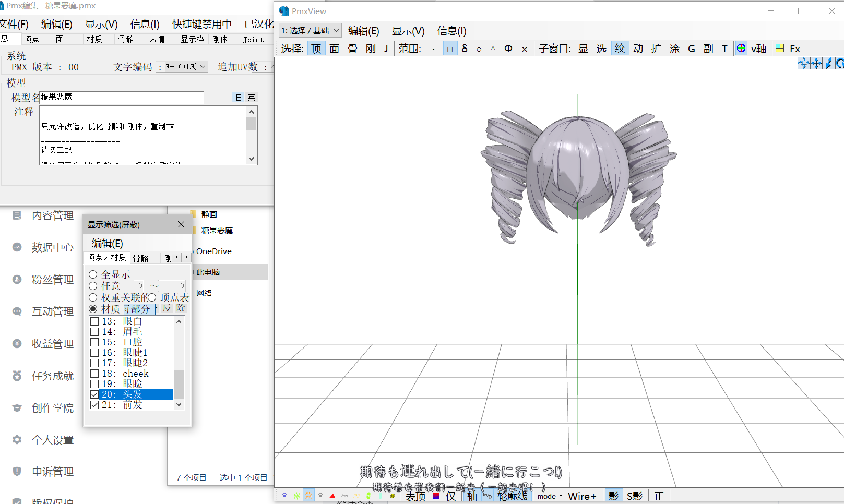
Task: Close the 显示筛选(屏蔽) dialog
Action: pos(181,224)
